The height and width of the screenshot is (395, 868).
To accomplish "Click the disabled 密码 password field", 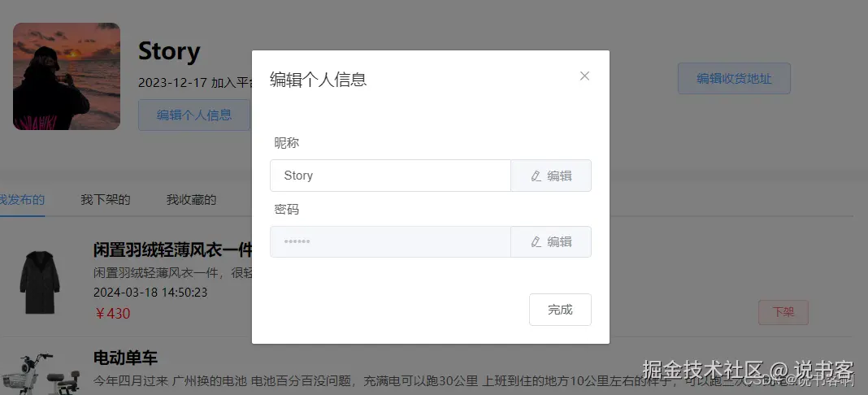I will pyautogui.click(x=390, y=241).
